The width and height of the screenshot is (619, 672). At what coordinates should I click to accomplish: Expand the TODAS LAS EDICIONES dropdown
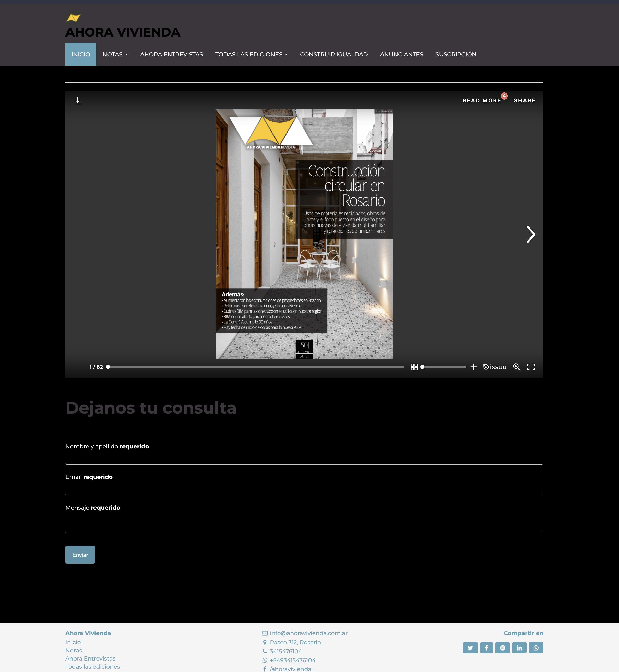click(x=251, y=54)
